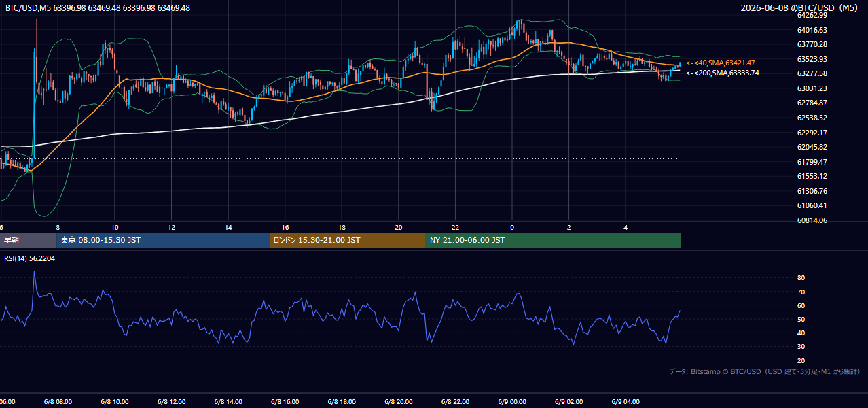Viewport: 868px width, 408px height.
Task: Click the 6/8 12:00 date axis label
Action: point(172,402)
